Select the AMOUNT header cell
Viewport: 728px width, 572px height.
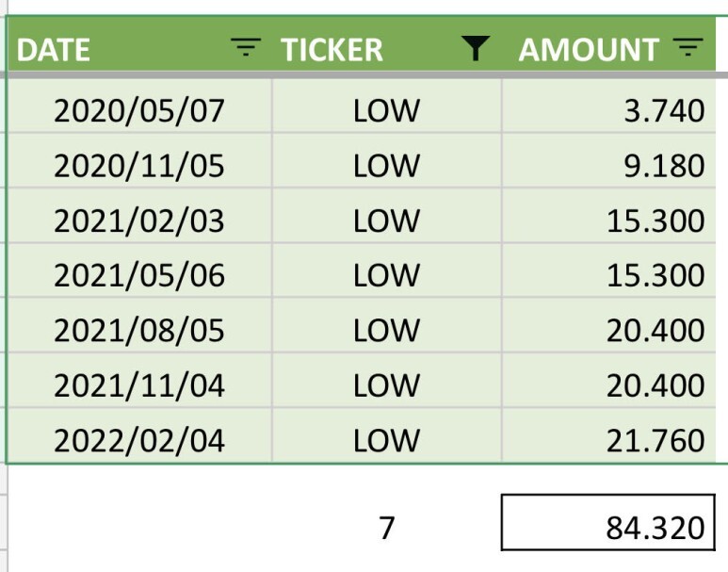pos(608,45)
